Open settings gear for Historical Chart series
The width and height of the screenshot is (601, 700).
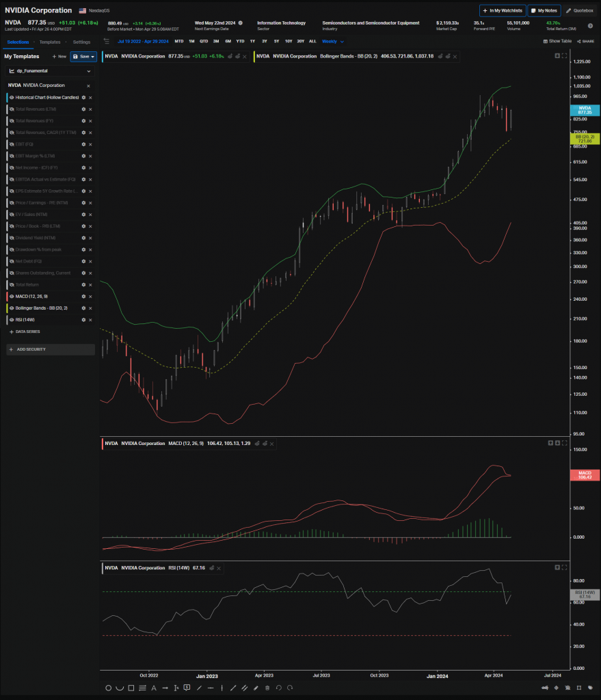83,97
